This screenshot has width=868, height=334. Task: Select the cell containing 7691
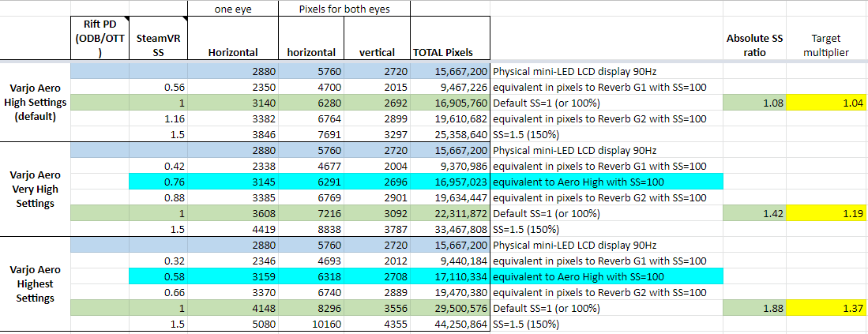(x=312, y=134)
